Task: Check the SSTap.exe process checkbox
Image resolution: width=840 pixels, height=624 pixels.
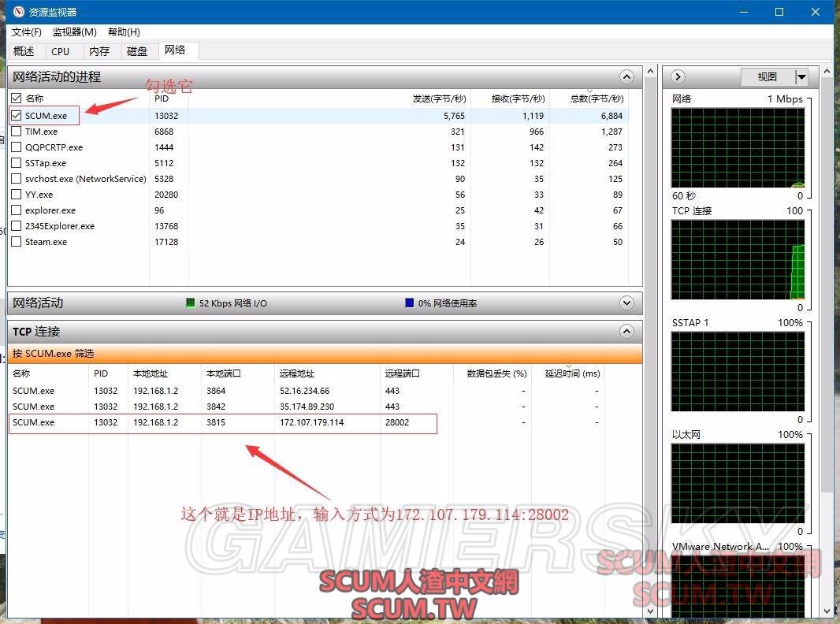Action: tap(16, 163)
